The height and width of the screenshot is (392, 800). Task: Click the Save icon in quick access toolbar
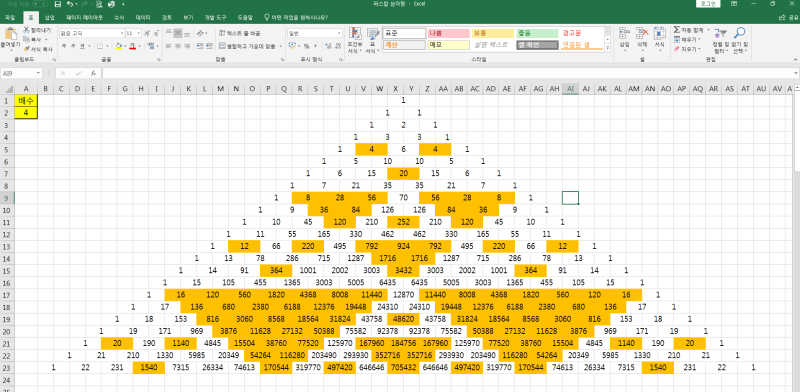(57, 4)
